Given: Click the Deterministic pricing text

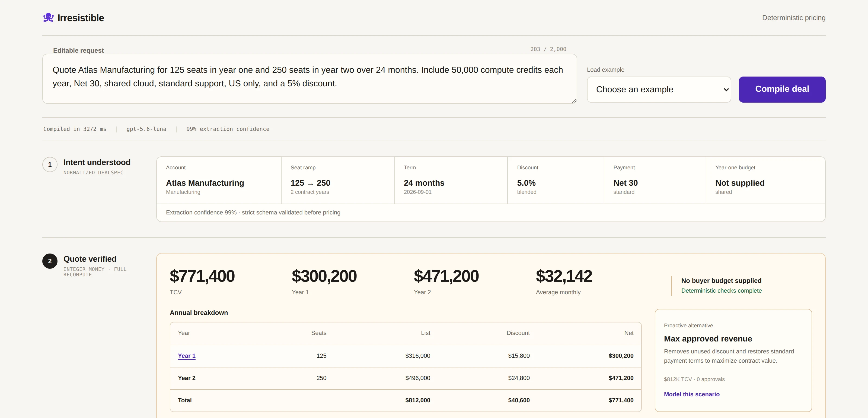Looking at the screenshot, I should pos(793,18).
